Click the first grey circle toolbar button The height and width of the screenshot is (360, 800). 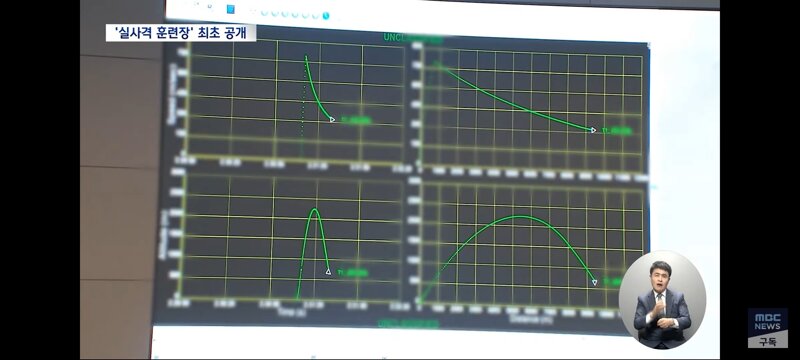click(x=264, y=12)
